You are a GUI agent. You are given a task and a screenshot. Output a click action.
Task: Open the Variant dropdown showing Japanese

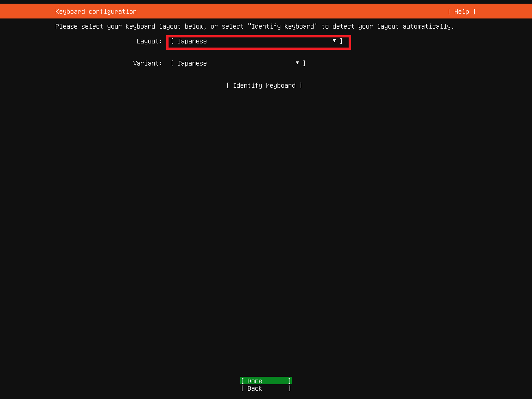(x=238, y=63)
